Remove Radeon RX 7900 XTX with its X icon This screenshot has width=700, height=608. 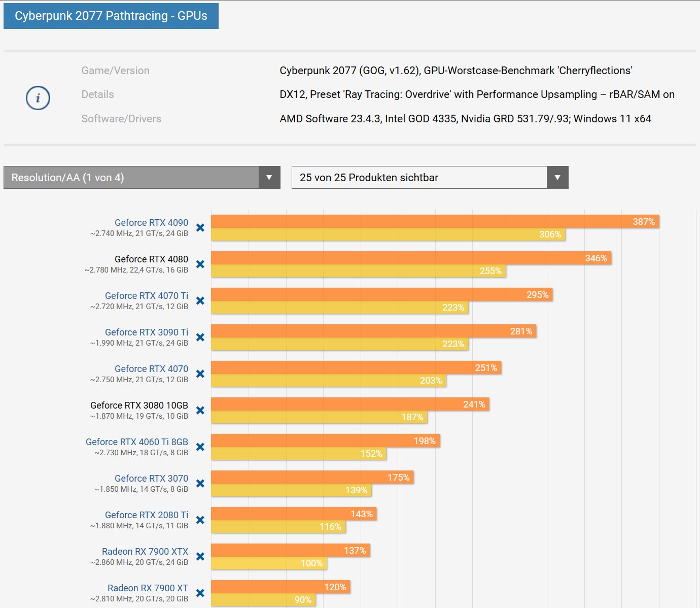click(x=200, y=557)
